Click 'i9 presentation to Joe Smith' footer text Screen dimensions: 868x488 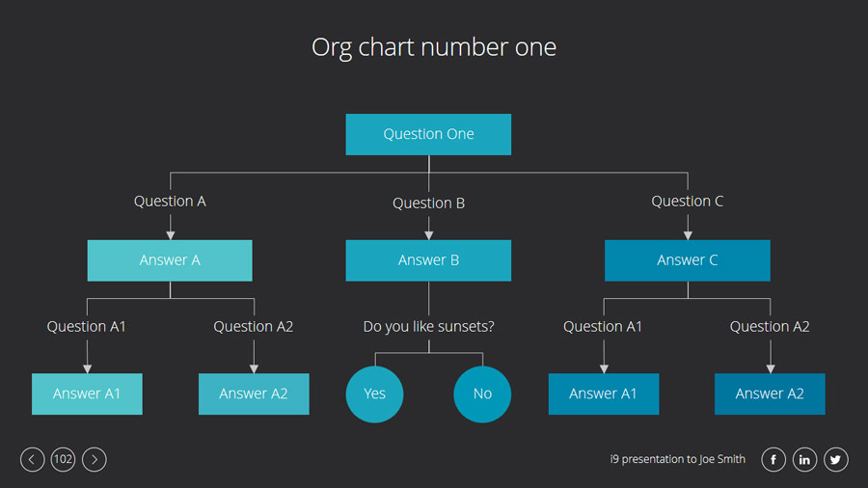[678, 459]
